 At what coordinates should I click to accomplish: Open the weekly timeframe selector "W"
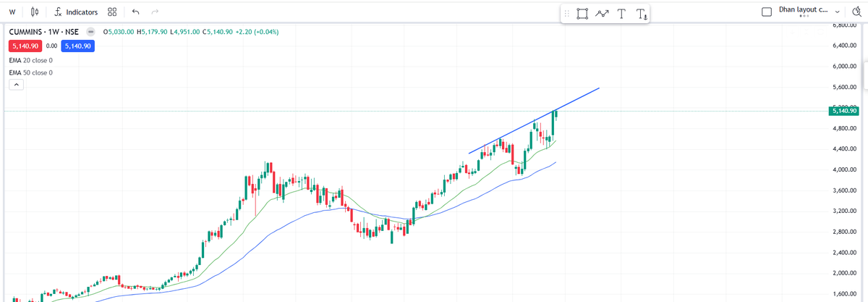click(12, 12)
